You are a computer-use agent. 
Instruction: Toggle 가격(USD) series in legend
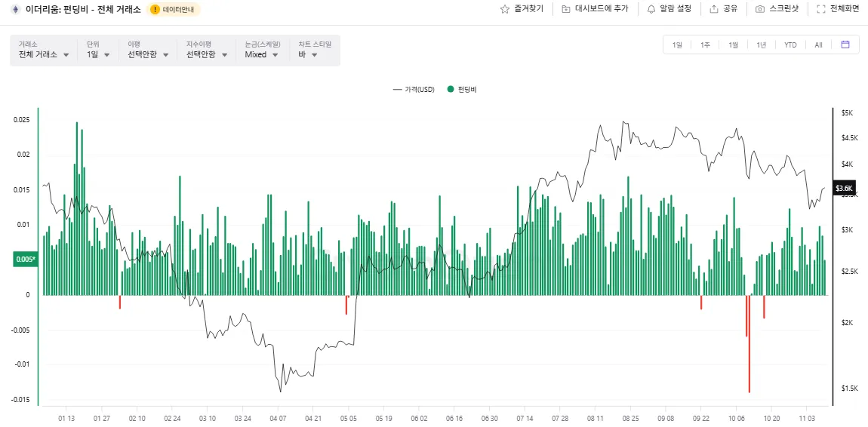414,89
